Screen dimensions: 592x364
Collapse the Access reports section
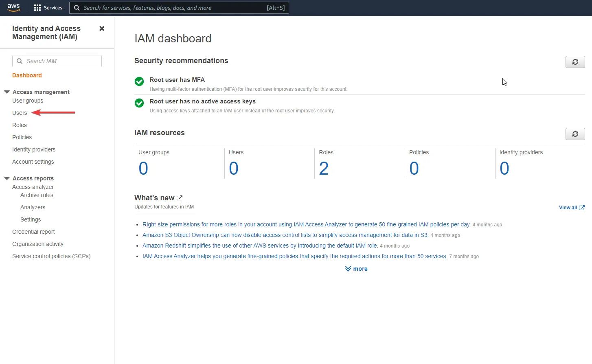point(6,178)
